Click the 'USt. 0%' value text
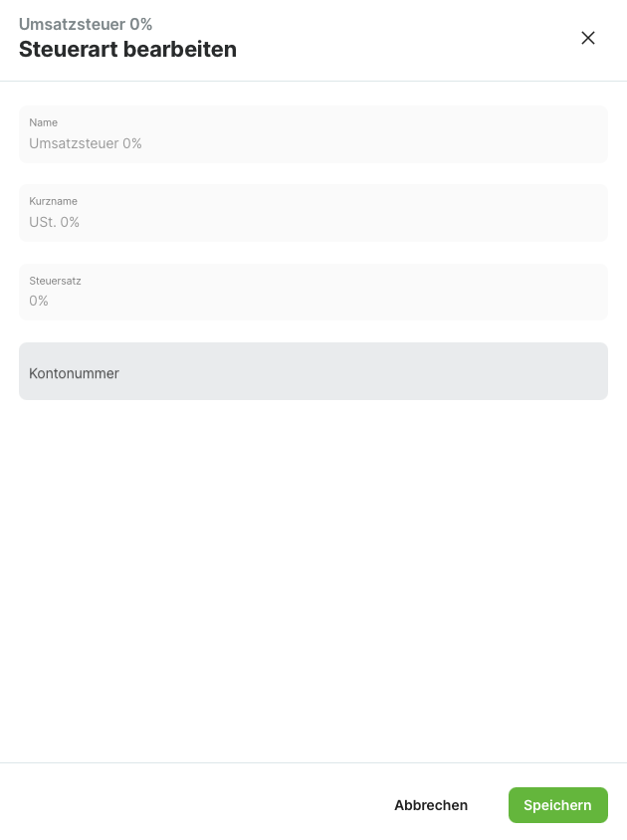The height and width of the screenshot is (840, 627). (x=55, y=222)
